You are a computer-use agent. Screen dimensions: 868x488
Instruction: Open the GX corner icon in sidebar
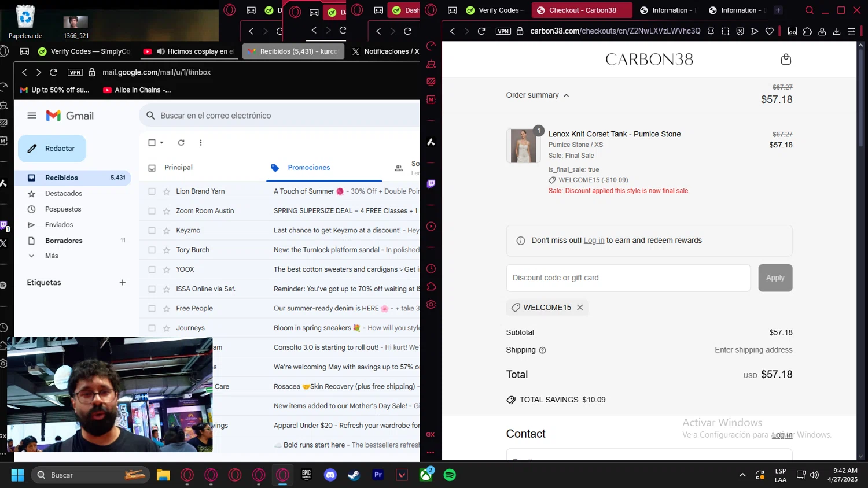tap(431, 434)
